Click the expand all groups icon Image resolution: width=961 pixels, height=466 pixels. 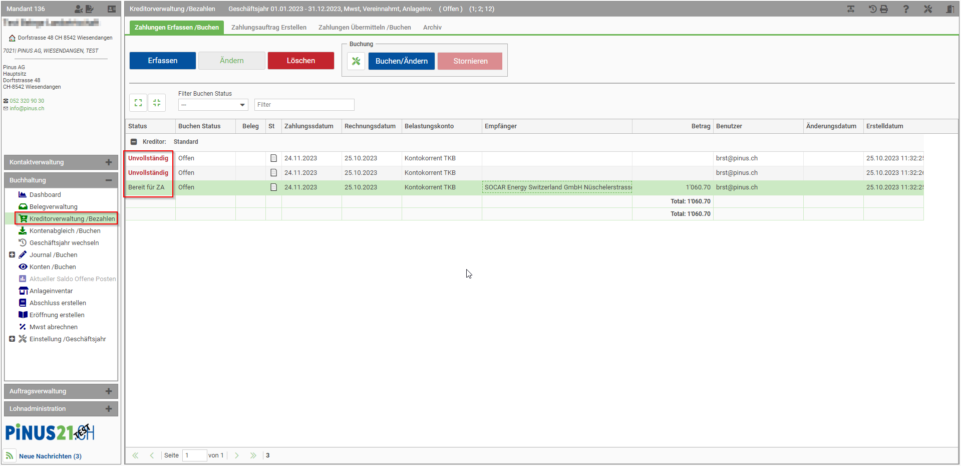(138, 103)
